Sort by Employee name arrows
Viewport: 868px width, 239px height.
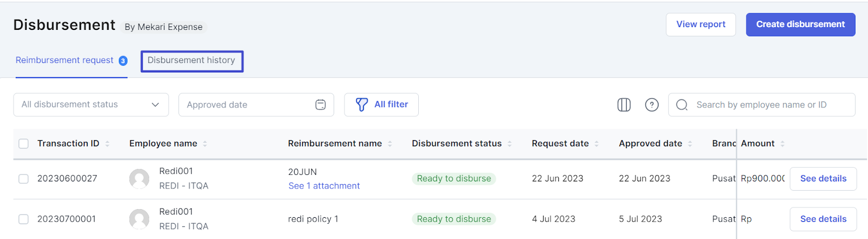205,144
